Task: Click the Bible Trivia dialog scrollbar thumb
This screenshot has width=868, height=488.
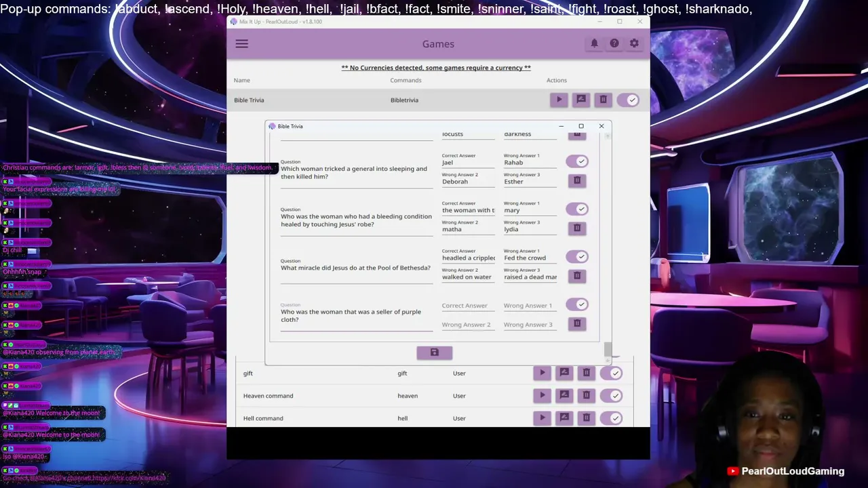Action: tap(608, 349)
